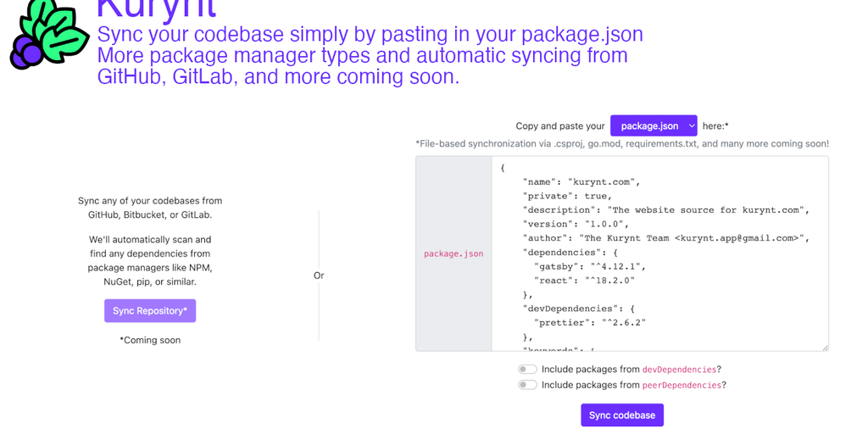Click the "*Coming soon" note under Sync Repository

click(150, 340)
